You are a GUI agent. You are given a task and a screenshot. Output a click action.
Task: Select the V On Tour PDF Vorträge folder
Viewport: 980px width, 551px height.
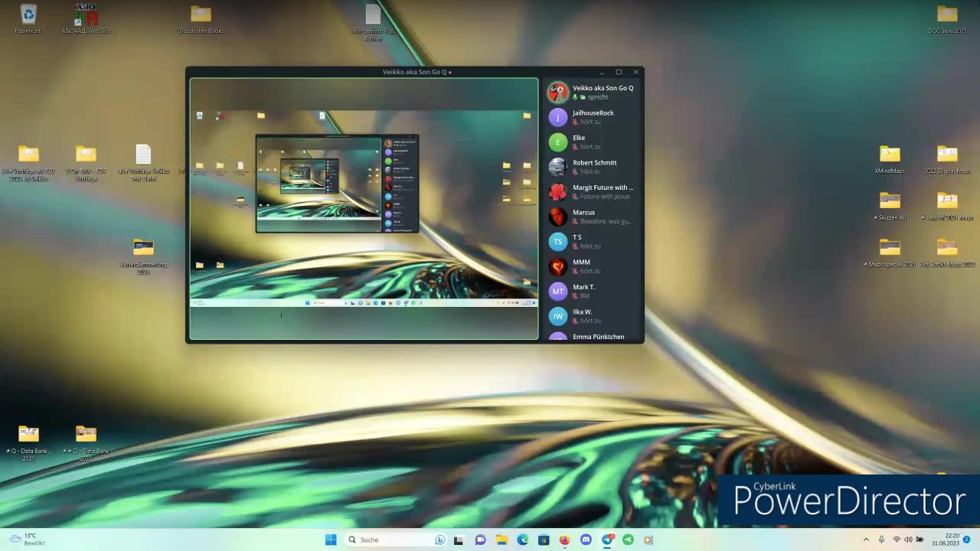(x=86, y=163)
